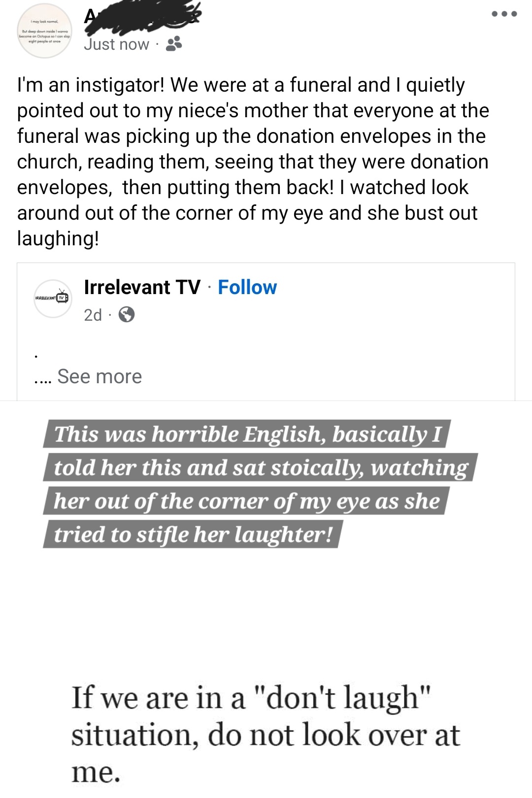The width and height of the screenshot is (532, 798).
Task: Tap the public globe icon beside 2d
Action: pos(127,314)
